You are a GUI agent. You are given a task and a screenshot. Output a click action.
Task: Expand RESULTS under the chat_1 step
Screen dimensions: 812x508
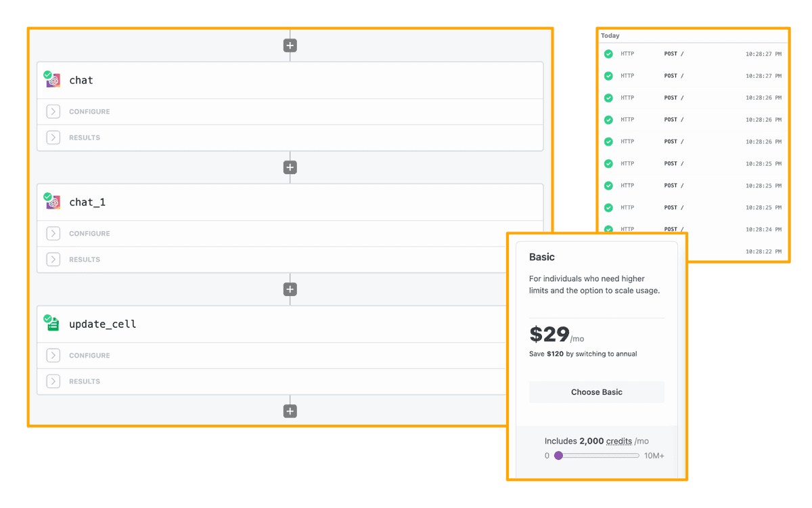click(x=53, y=259)
